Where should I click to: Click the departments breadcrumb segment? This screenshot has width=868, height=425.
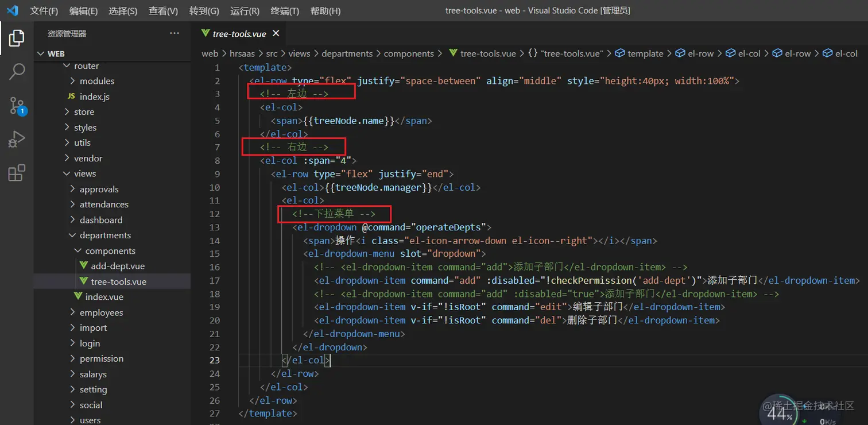point(347,53)
